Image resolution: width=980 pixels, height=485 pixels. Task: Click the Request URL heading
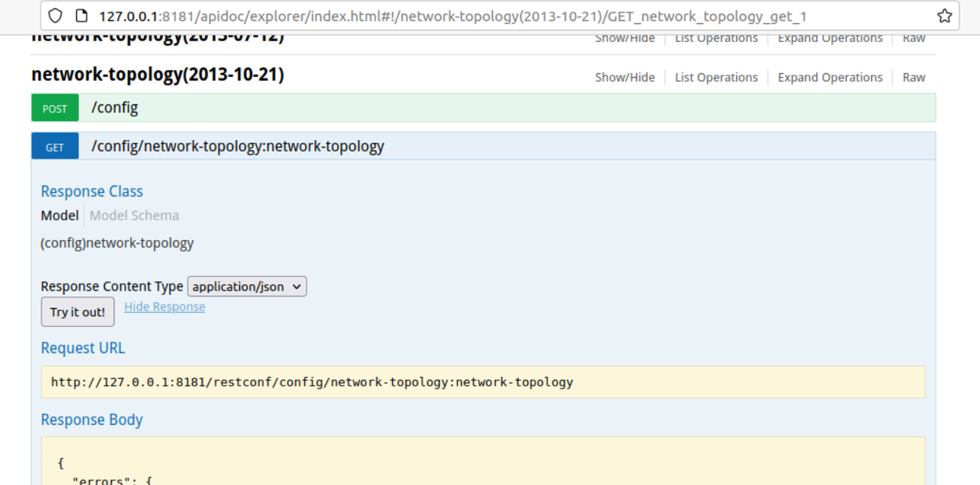pos(83,348)
